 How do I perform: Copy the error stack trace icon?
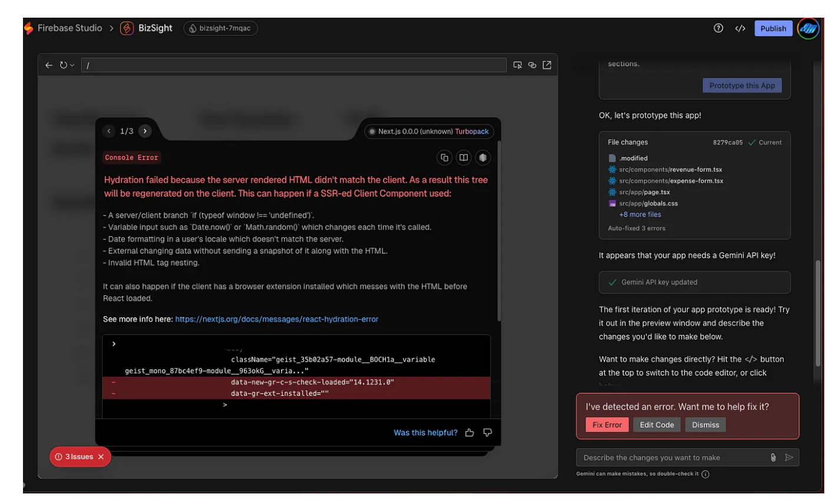(445, 158)
